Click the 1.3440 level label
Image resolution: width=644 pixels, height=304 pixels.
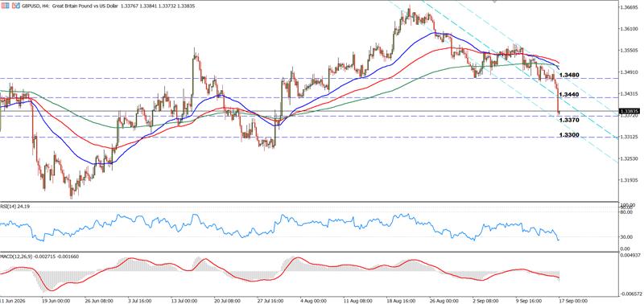[569, 94]
